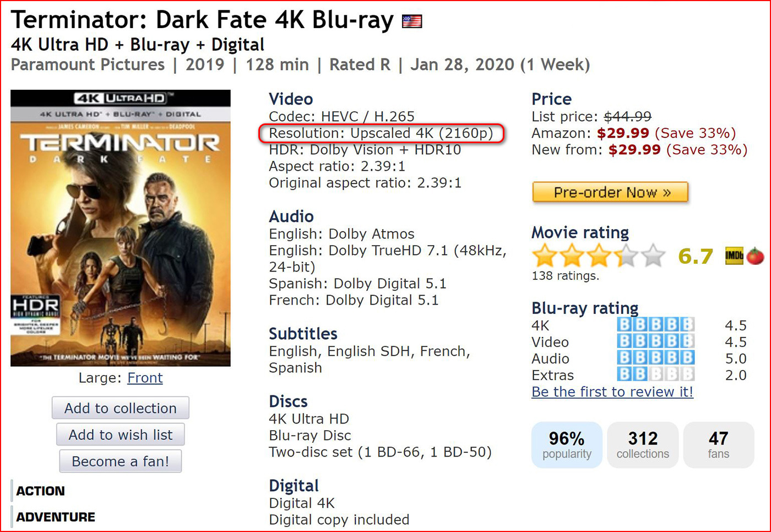Click the Terminator: Dark Fate cover art
The height and width of the screenshot is (532, 771).
pyautogui.click(x=120, y=228)
